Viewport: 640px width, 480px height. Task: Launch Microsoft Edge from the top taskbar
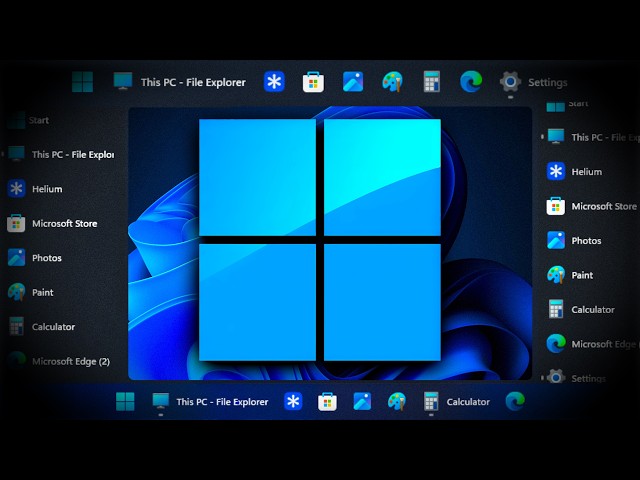point(471,82)
